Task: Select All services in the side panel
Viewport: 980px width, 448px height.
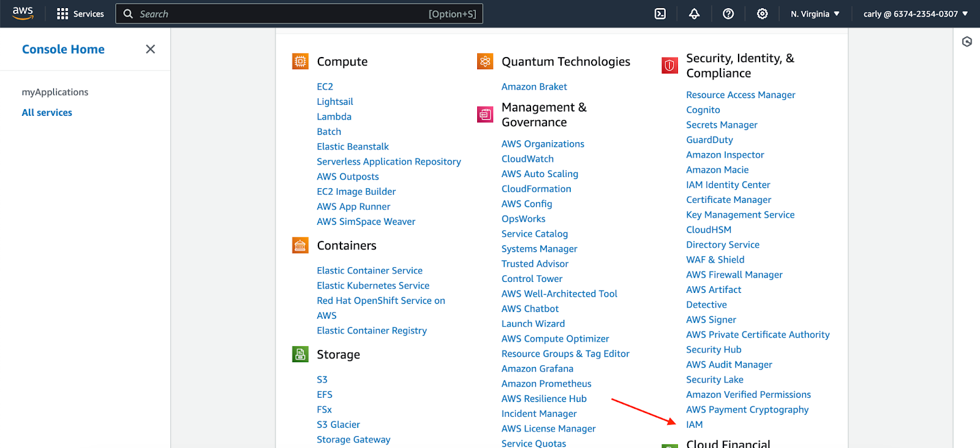Action: coord(47,113)
